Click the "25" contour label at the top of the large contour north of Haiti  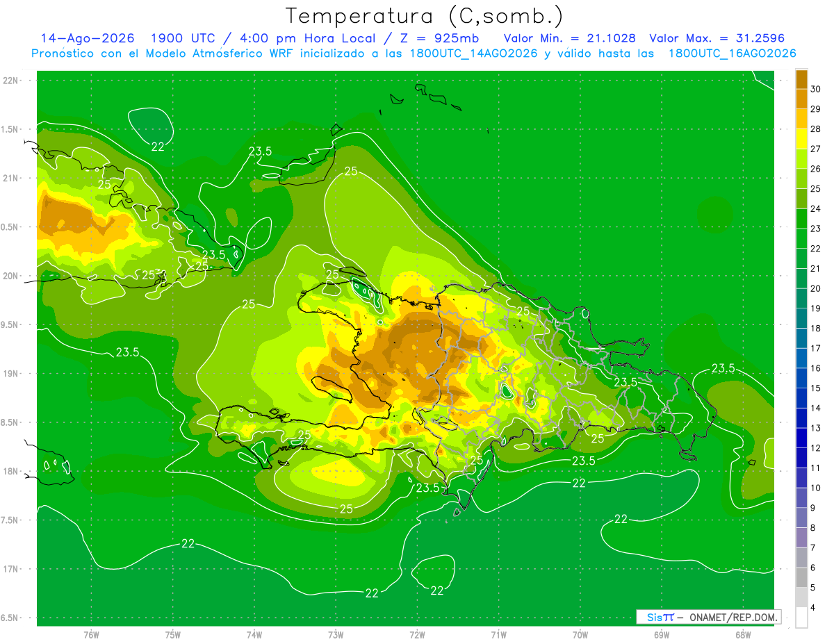[351, 170]
